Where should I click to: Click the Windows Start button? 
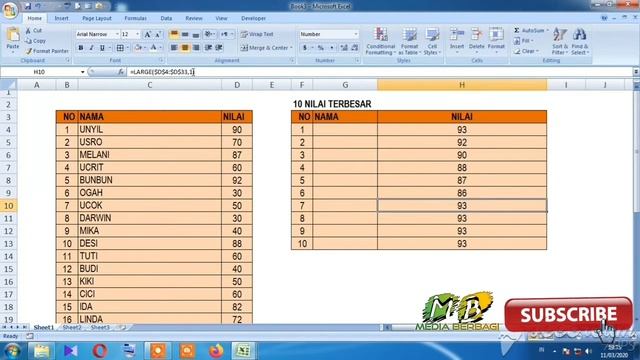[x=13, y=351]
